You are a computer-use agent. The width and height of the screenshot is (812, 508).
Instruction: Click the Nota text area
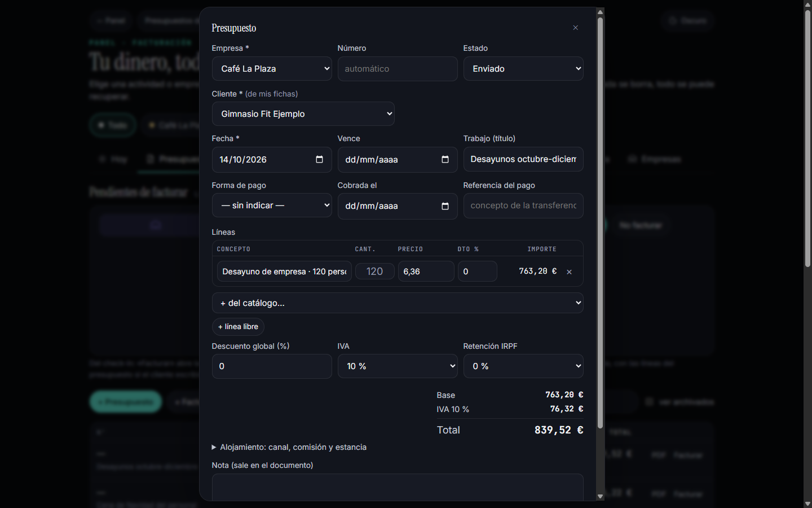pos(398,487)
